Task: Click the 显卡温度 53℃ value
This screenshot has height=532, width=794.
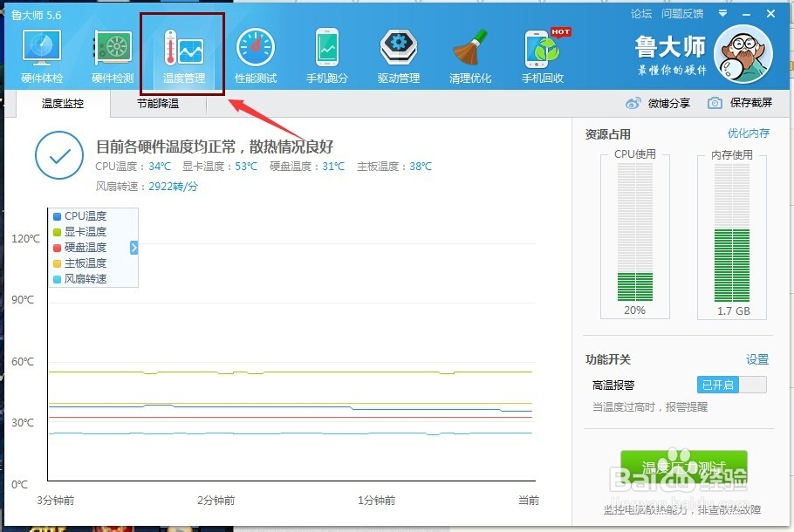Action: tap(246, 166)
